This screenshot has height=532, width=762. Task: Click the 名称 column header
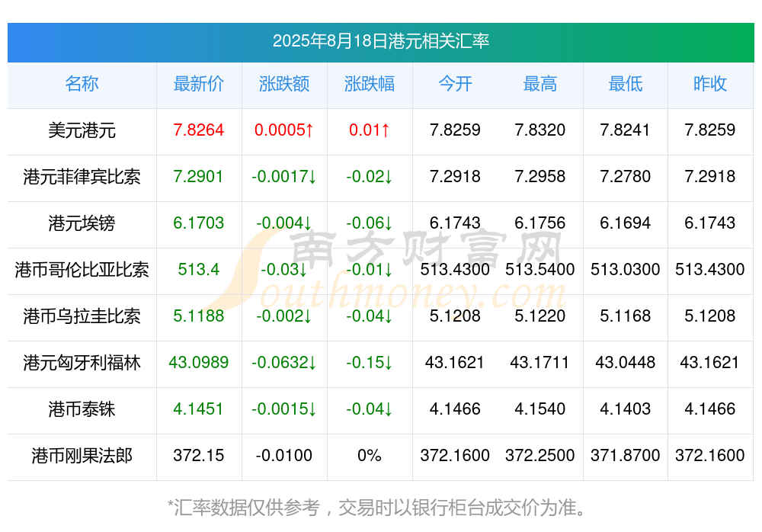tap(82, 84)
